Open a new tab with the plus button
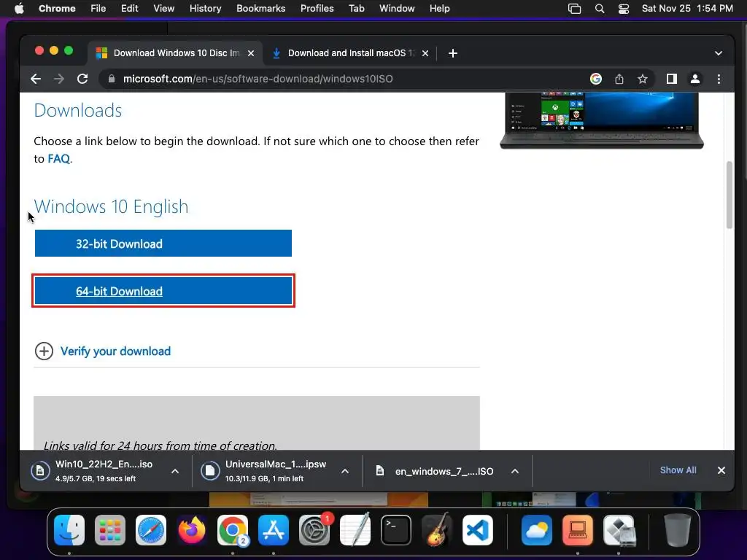The width and height of the screenshot is (747, 560). tap(453, 52)
